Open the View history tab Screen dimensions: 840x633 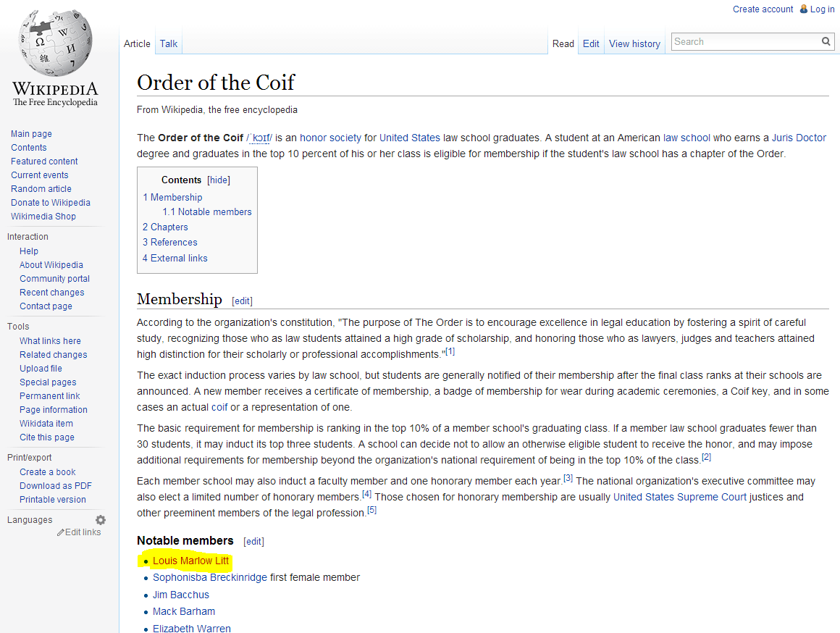coord(634,43)
